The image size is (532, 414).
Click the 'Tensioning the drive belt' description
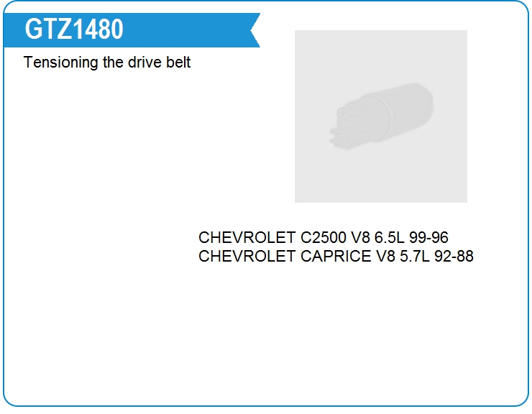pos(107,63)
